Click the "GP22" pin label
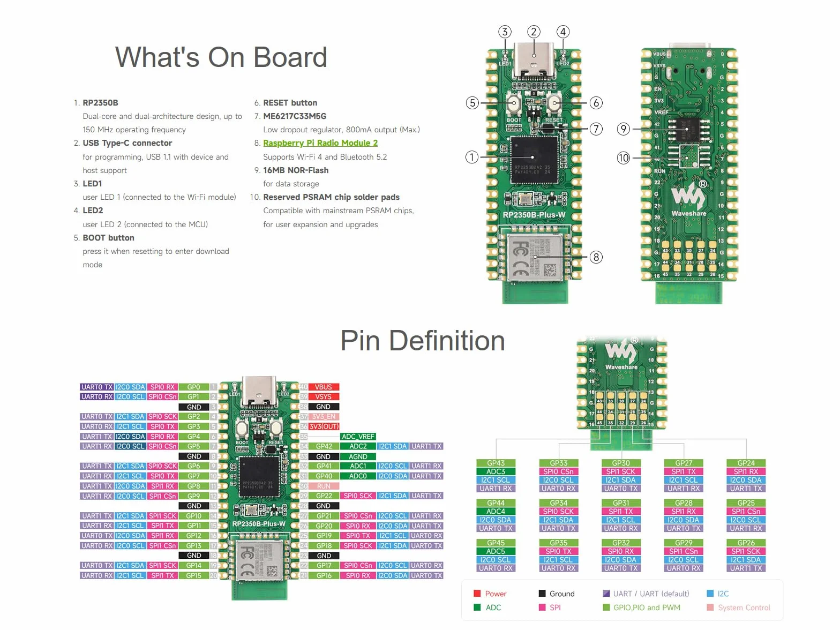Image resolution: width=840 pixels, height=630 pixels. pyautogui.click(x=323, y=496)
